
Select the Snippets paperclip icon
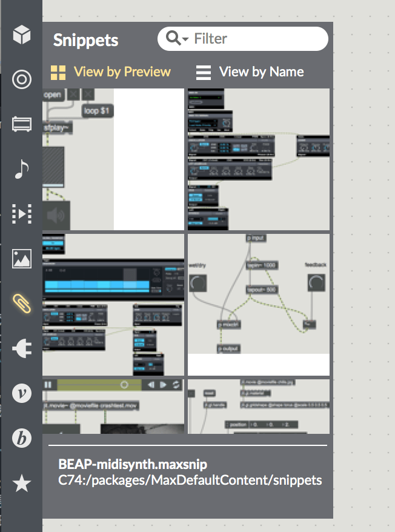pyautogui.click(x=22, y=304)
